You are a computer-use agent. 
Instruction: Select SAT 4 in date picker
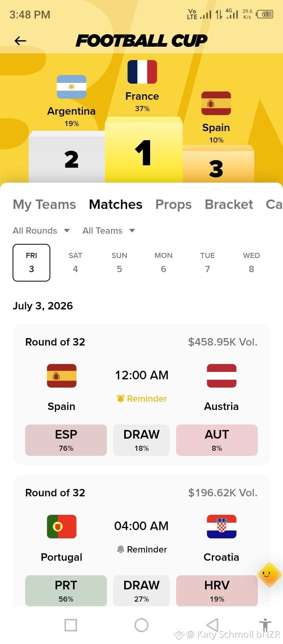(75, 263)
